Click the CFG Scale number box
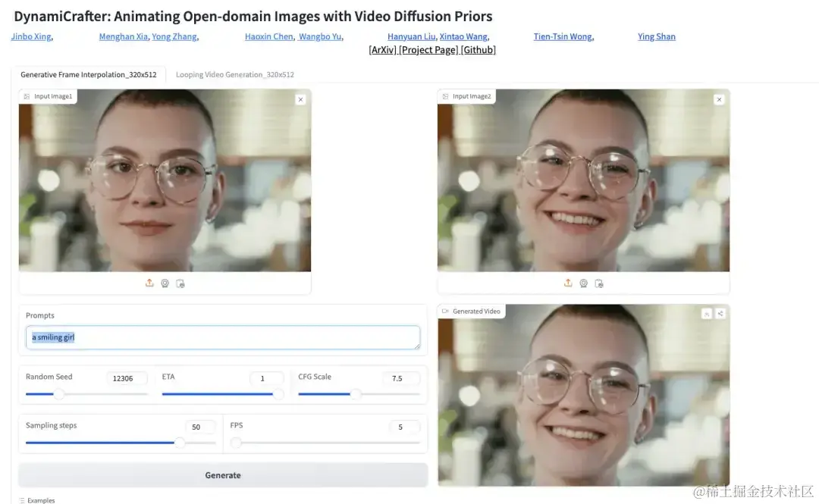This screenshot has height=504, width=819. point(401,378)
